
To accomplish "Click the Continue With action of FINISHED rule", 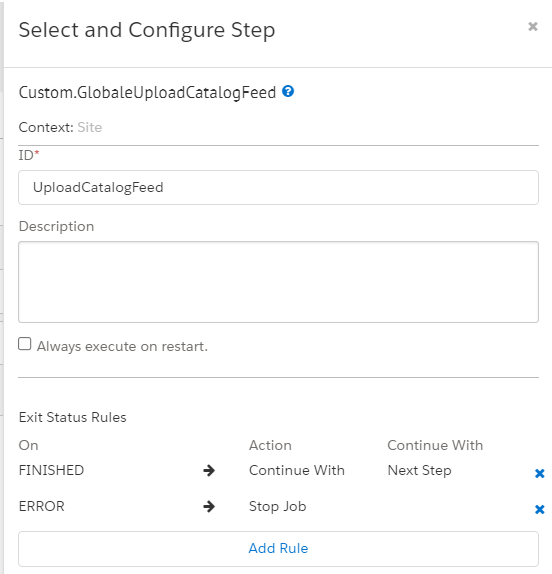I will [x=296, y=470].
